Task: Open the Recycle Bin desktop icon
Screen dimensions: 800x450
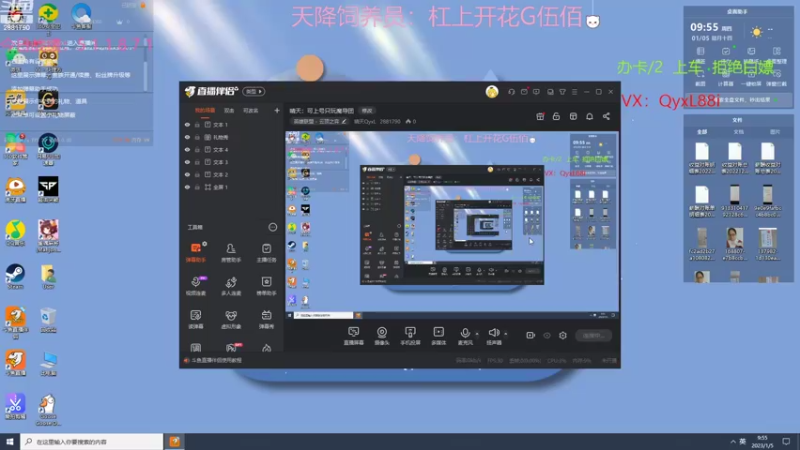Action: coord(48,319)
